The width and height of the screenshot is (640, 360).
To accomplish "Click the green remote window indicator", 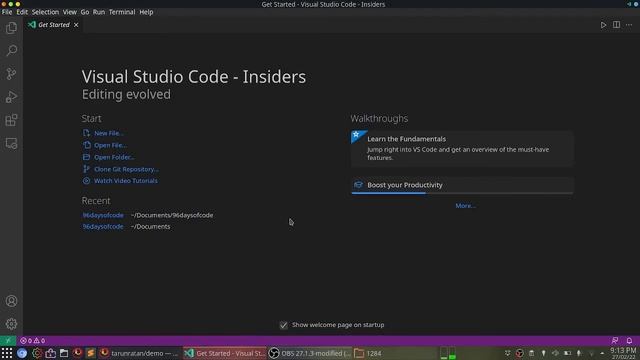I will click(x=8, y=340).
